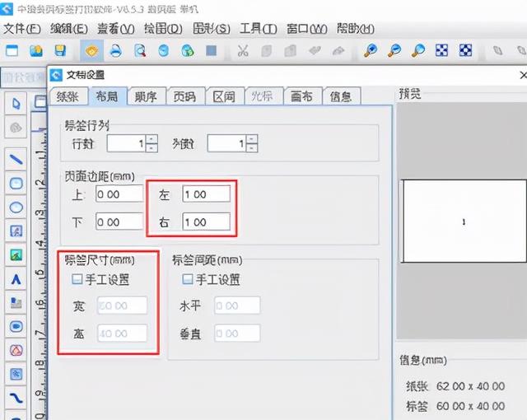527x420 pixels.
Task: Open the 文件(F) menu
Action: tap(21, 28)
